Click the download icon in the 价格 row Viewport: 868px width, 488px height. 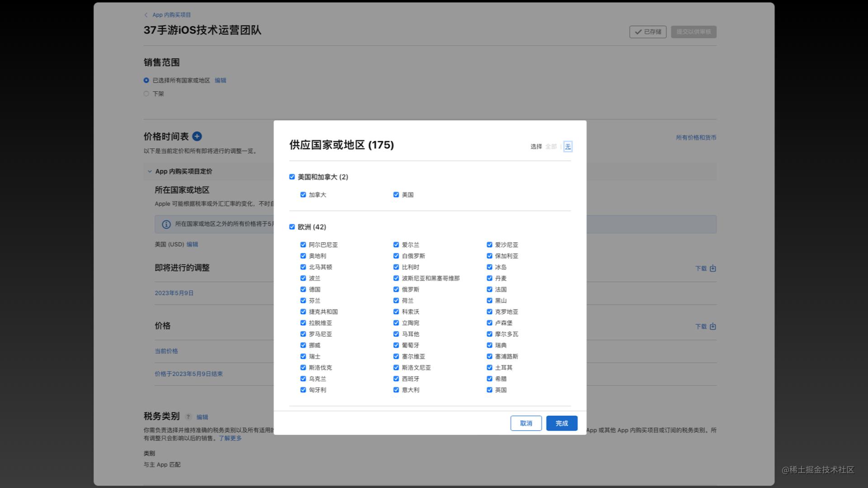click(713, 326)
